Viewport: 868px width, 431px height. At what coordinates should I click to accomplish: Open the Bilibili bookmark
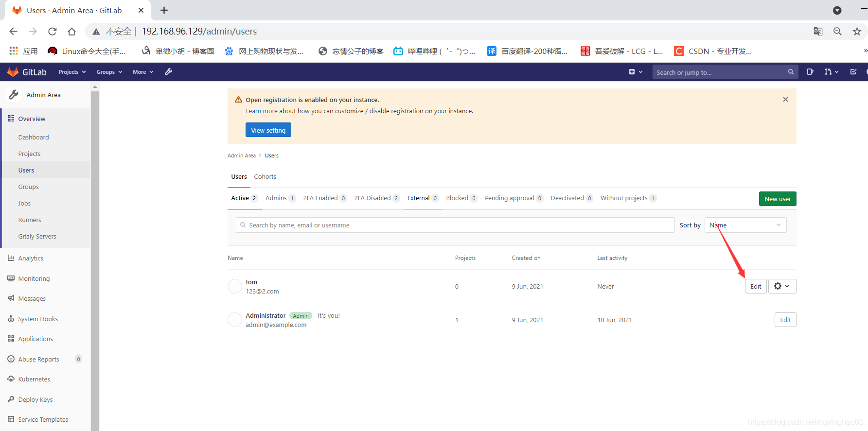(x=434, y=51)
